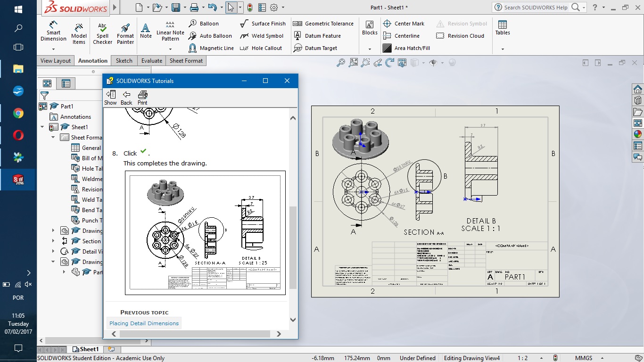This screenshot has height=362, width=644.
Task: Click Zoom to Fit in view toolbar
Action: pos(341,62)
